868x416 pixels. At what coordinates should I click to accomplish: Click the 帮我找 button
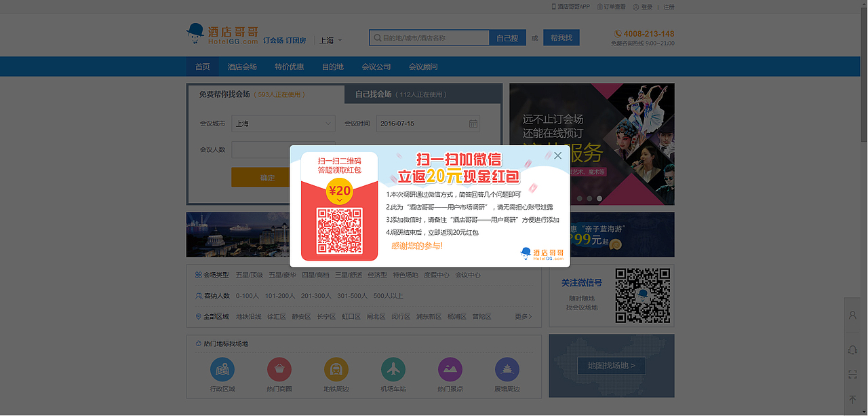click(561, 38)
